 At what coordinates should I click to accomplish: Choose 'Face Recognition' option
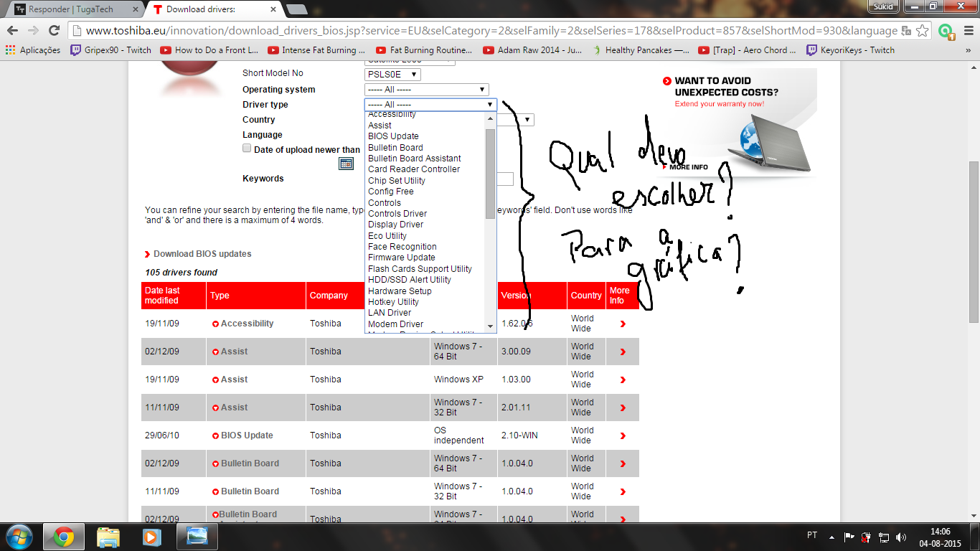[402, 247]
